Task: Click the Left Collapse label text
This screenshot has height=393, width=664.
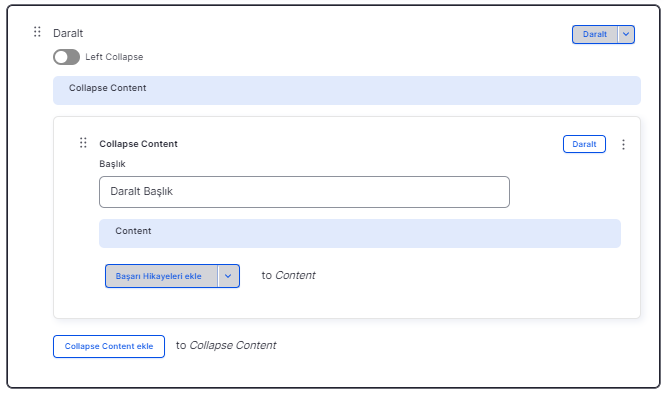Action: pyautogui.click(x=114, y=57)
